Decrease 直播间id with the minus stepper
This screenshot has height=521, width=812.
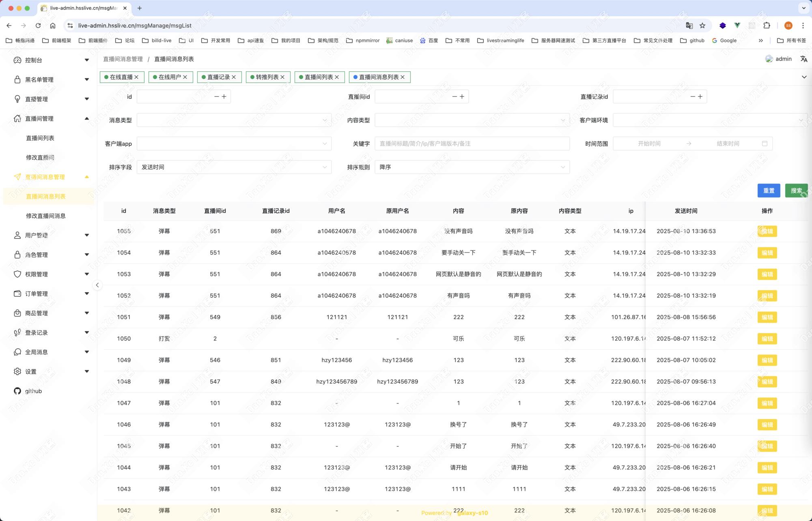(454, 96)
